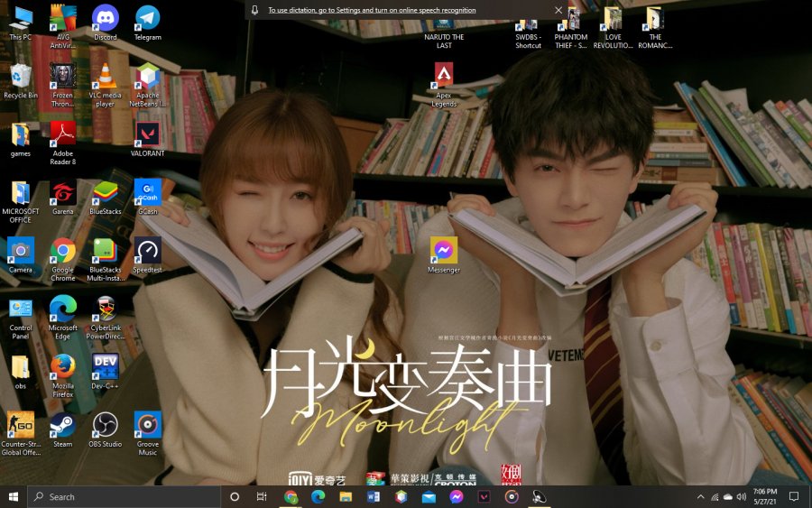The height and width of the screenshot is (508, 812).
Task: Launch Telegram from the desktop
Action: [x=148, y=18]
